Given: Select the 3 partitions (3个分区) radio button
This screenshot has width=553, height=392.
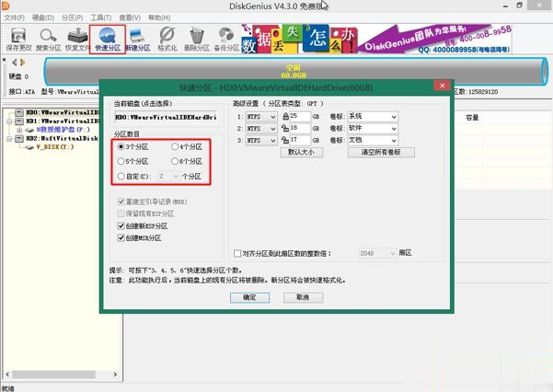Looking at the screenshot, I should (x=121, y=146).
